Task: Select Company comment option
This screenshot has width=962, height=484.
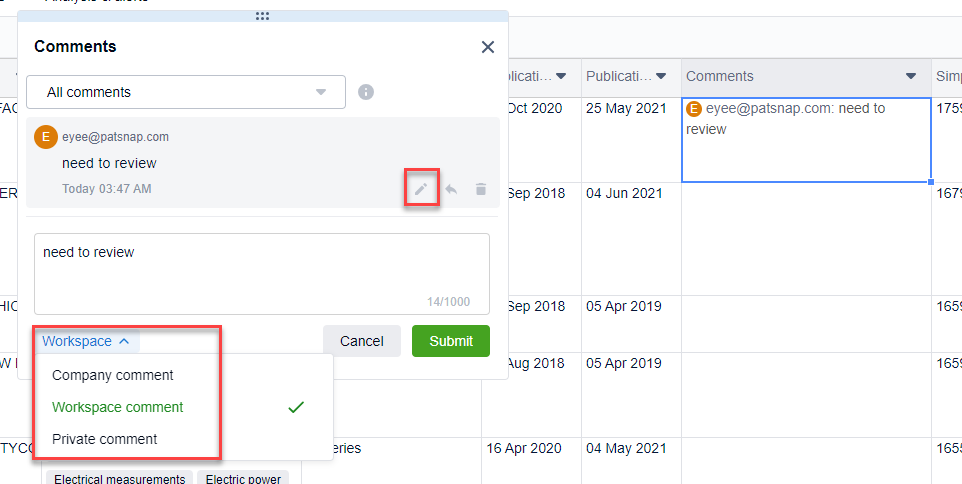Action: [113, 375]
